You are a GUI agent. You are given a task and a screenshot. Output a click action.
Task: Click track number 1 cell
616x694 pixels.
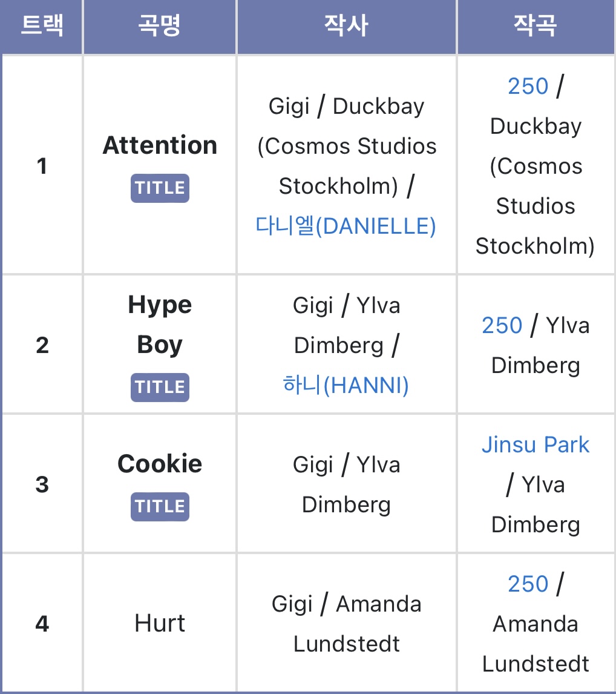[x=42, y=165]
